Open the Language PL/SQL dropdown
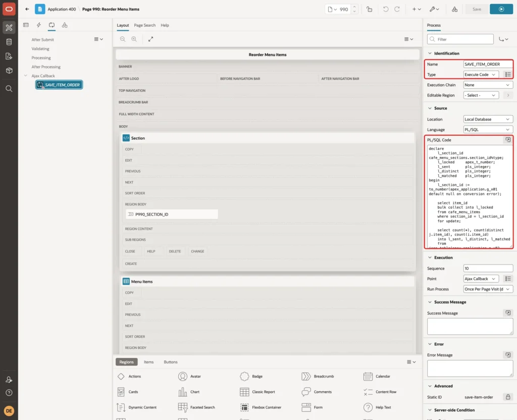 (x=488, y=130)
